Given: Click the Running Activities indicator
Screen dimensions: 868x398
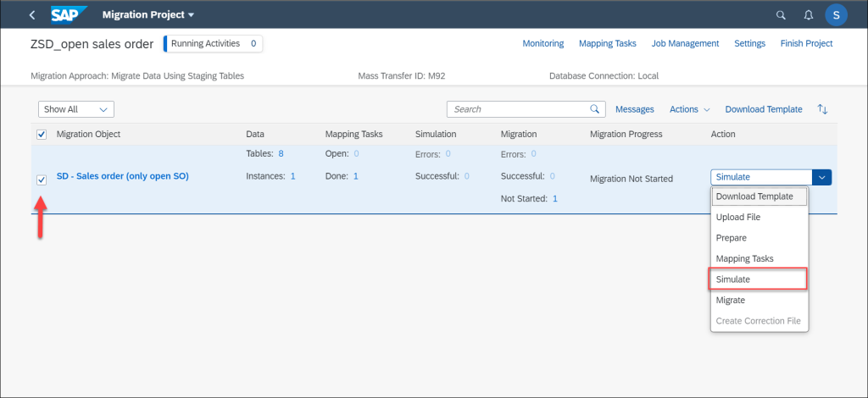Looking at the screenshot, I should pos(213,44).
